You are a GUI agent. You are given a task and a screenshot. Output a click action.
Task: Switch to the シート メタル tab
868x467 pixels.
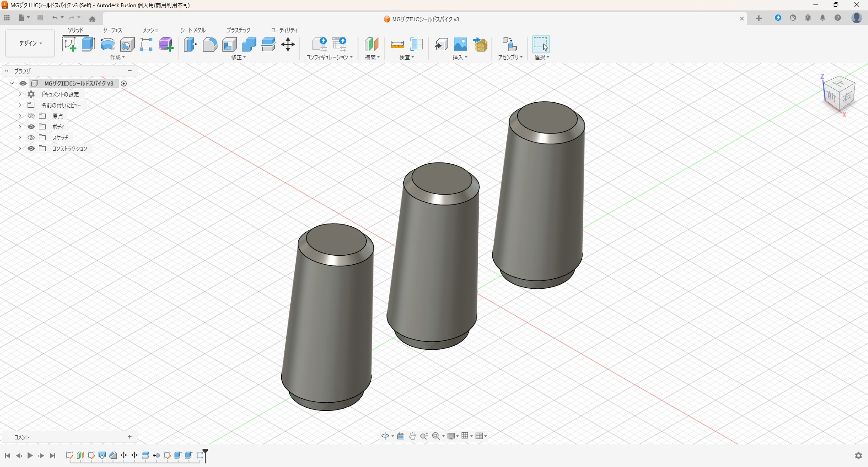[193, 30]
